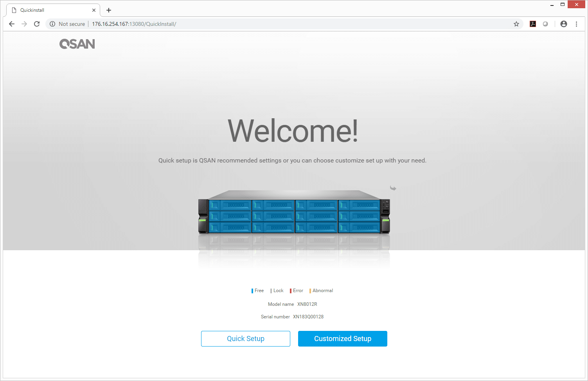This screenshot has height=381, width=588.
Task: Click the Lock legend label
Action: coord(278,291)
